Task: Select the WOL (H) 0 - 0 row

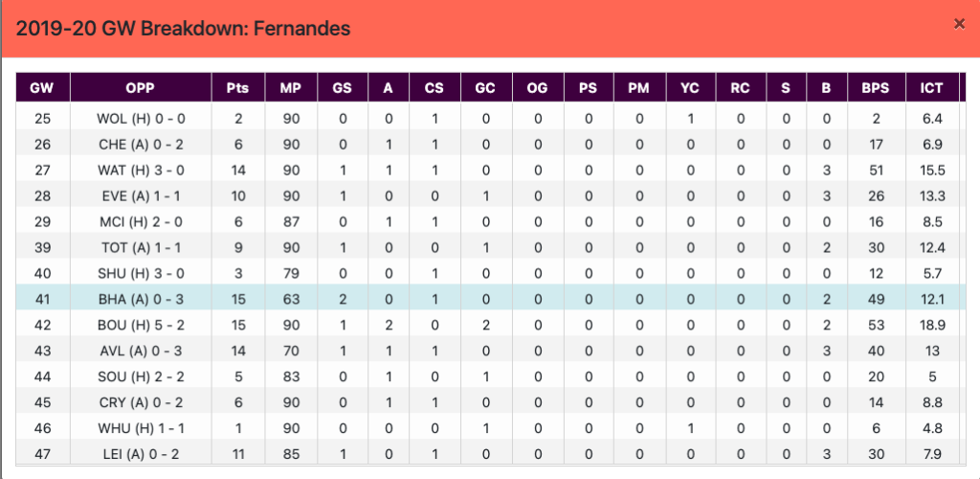Action: [490, 119]
